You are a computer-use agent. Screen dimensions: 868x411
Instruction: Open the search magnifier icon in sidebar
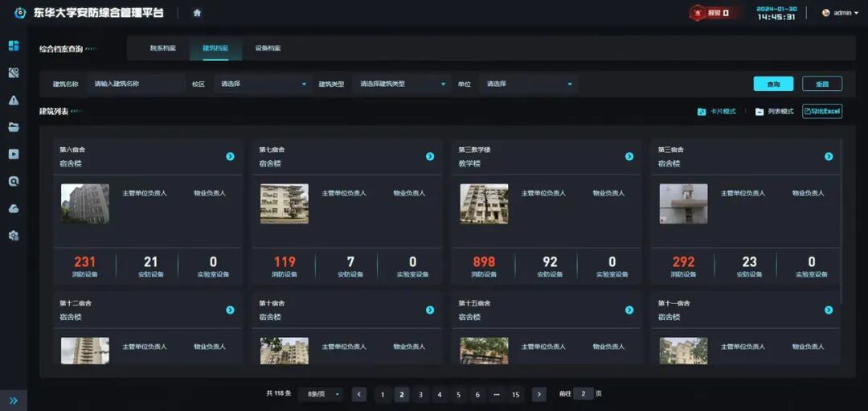[x=14, y=181]
